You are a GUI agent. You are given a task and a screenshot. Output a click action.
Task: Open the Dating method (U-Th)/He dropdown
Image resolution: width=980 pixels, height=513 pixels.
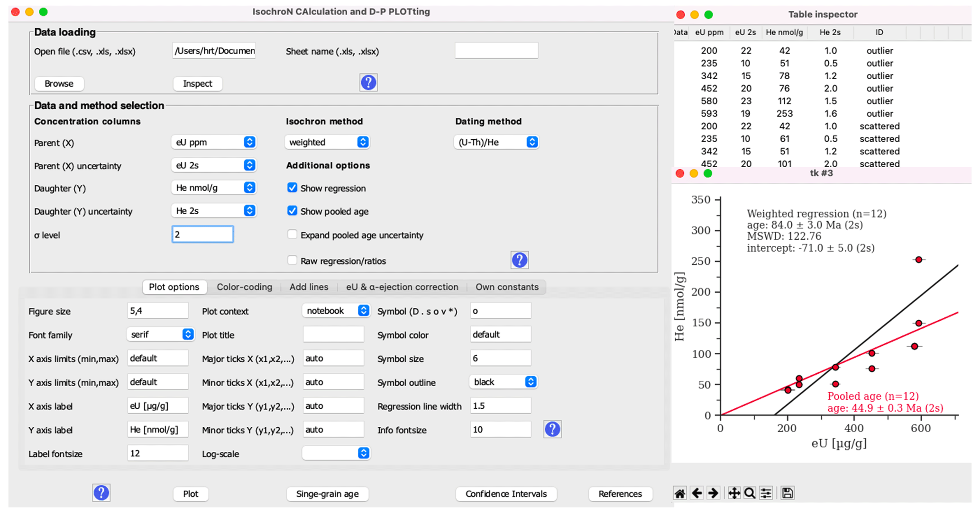pos(496,142)
